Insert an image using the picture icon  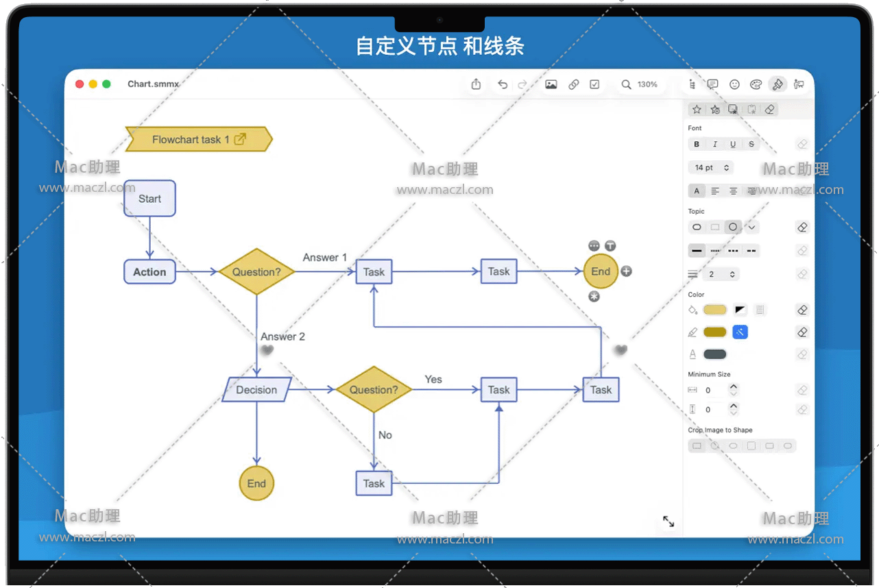click(551, 84)
